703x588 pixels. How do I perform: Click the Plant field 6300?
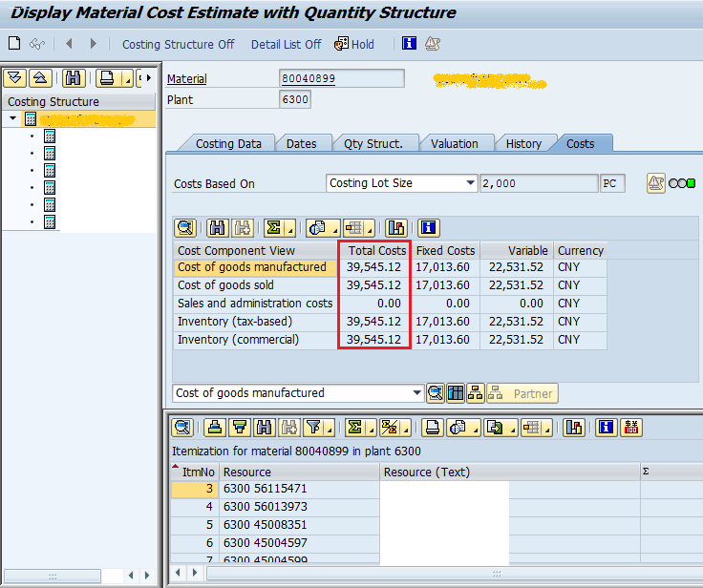pyautogui.click(x=294, y=99)
